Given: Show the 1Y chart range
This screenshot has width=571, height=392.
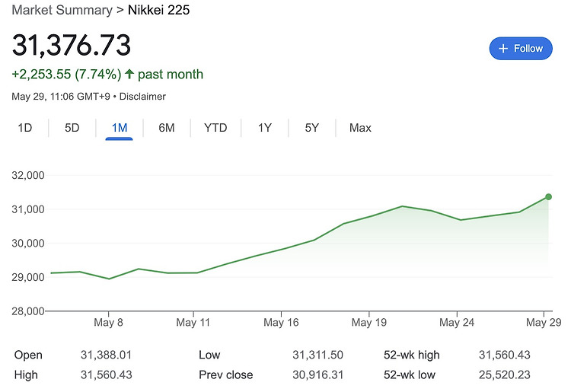Looking at the screenshot, I should pyautogui.click(x=265, y=128).
